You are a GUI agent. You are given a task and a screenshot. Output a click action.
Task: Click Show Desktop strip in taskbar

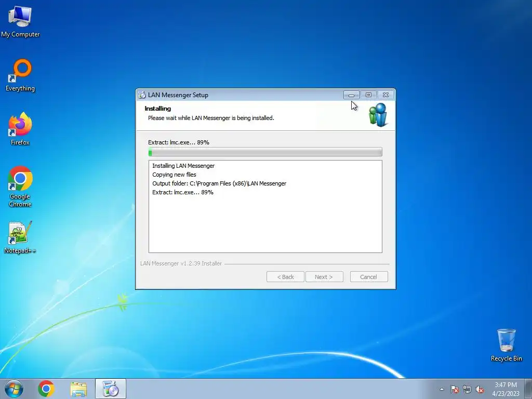528,389
